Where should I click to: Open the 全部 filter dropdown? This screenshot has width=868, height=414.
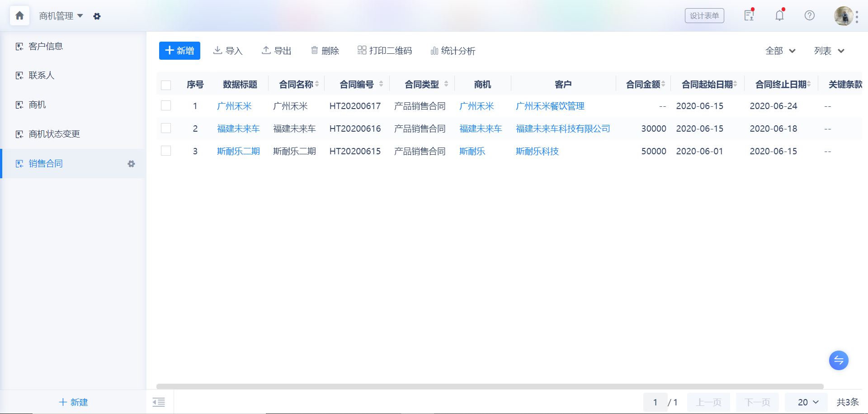pos(780,51)
